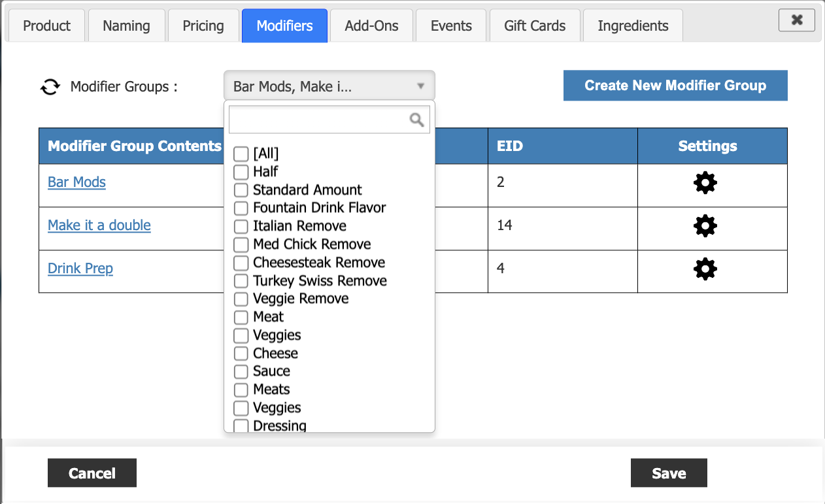
Task: Open settings gear for Bar Mods
Action: pyautogui.click(x=705, y=183)
